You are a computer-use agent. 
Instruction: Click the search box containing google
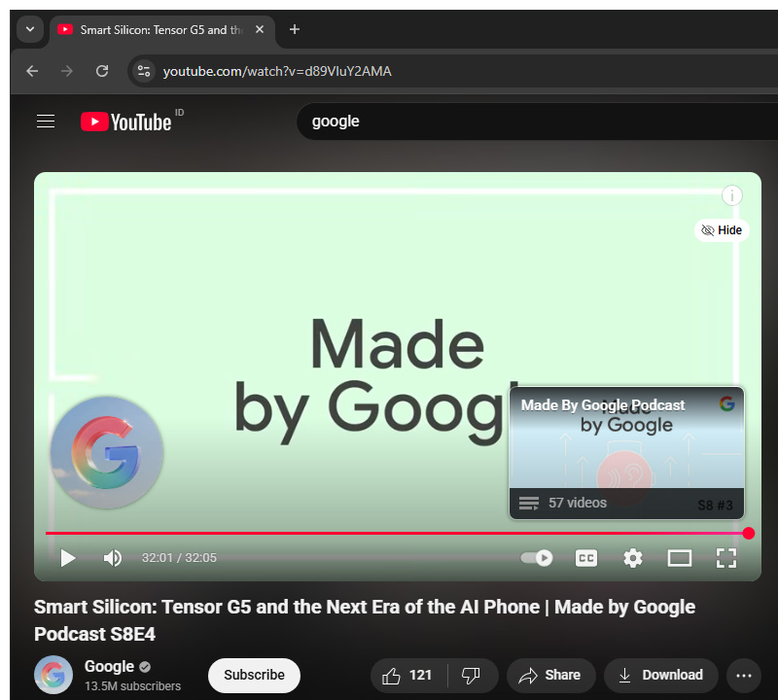point(537,122)
